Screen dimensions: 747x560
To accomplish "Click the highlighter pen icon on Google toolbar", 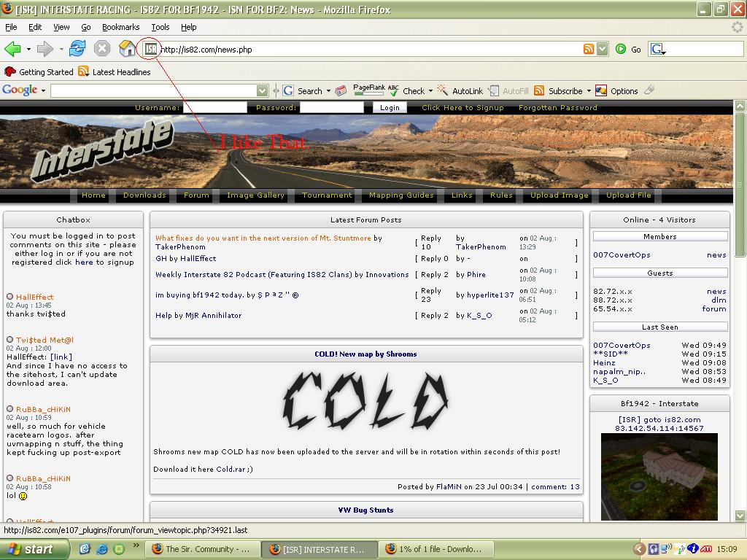I will pyautogui.click(x=649, y=90).
